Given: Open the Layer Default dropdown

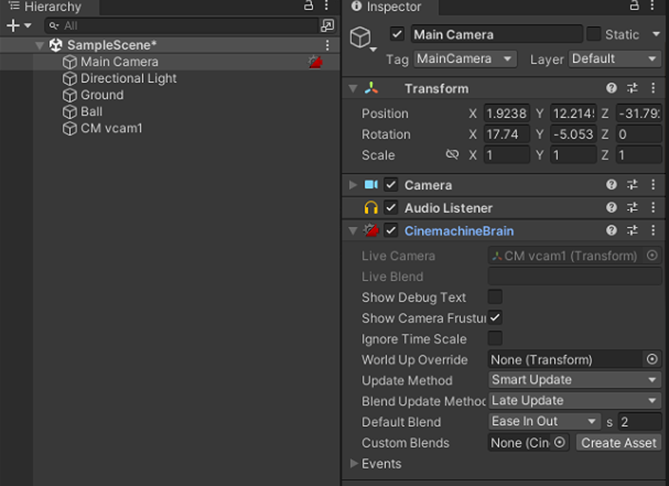Looking at the screenshot, I should point(615,59).
